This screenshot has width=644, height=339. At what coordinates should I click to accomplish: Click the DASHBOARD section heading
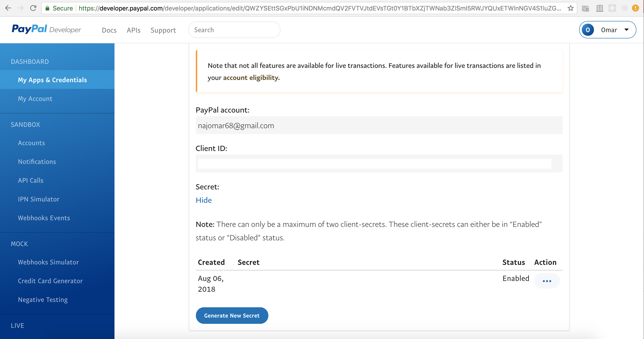coord(30,62)
